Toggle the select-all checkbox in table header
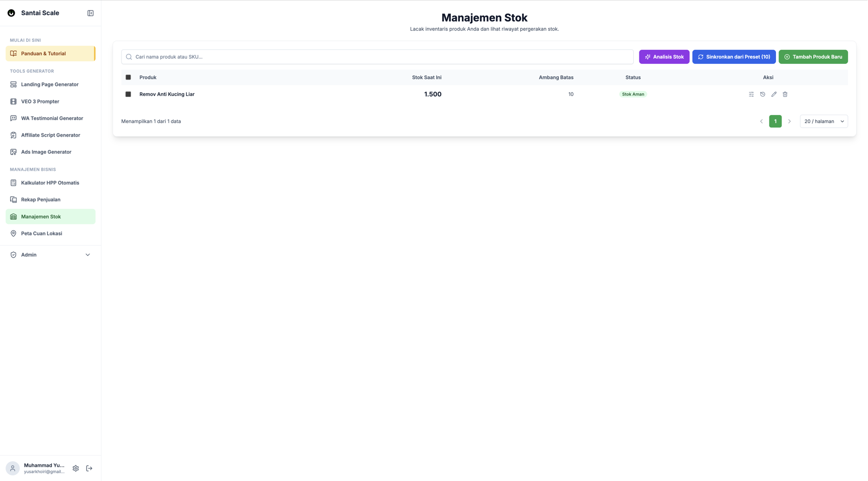 tap(128, 77)
